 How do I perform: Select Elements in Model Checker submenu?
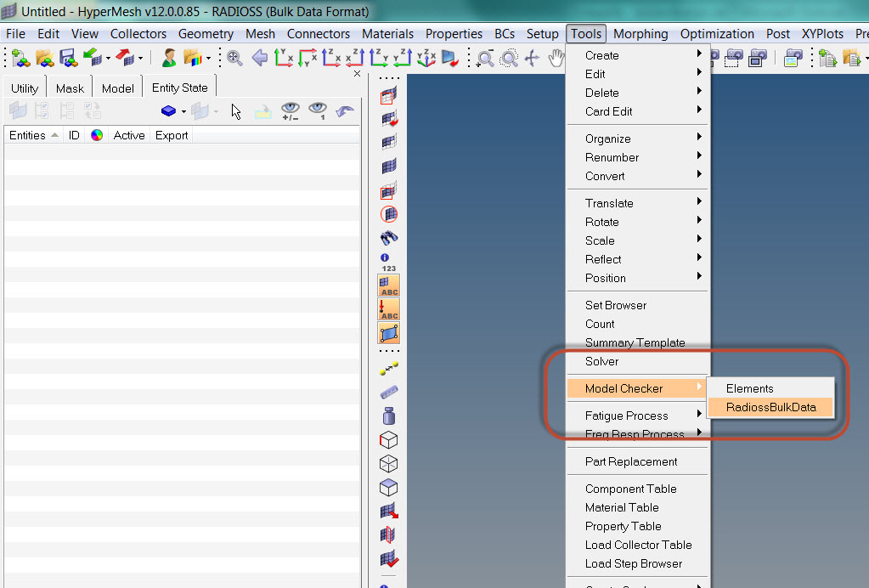coord(771,388)
